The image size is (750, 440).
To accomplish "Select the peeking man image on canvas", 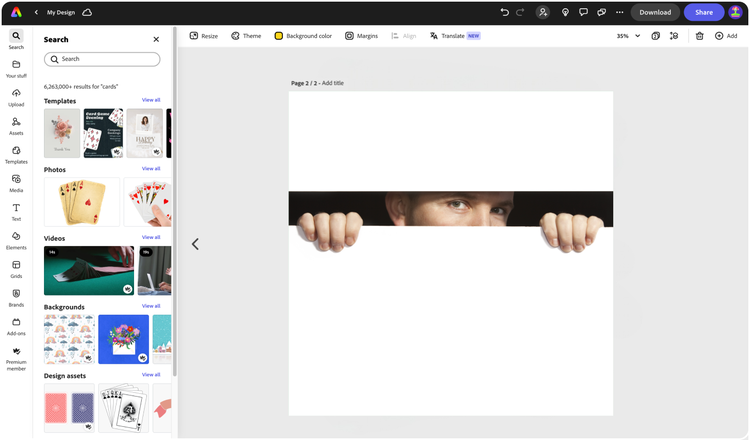I will 451,221.
